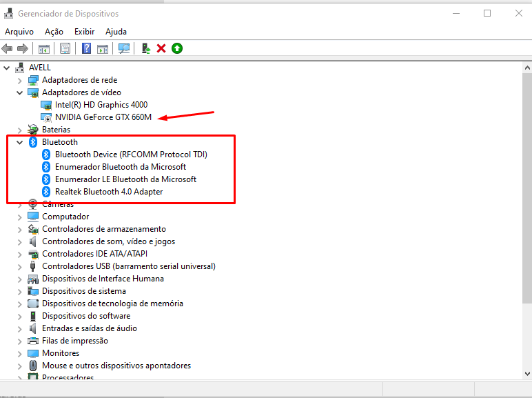Select Dispositivos de tecnologia de memória
532x398 pixels.
(112, 304)
